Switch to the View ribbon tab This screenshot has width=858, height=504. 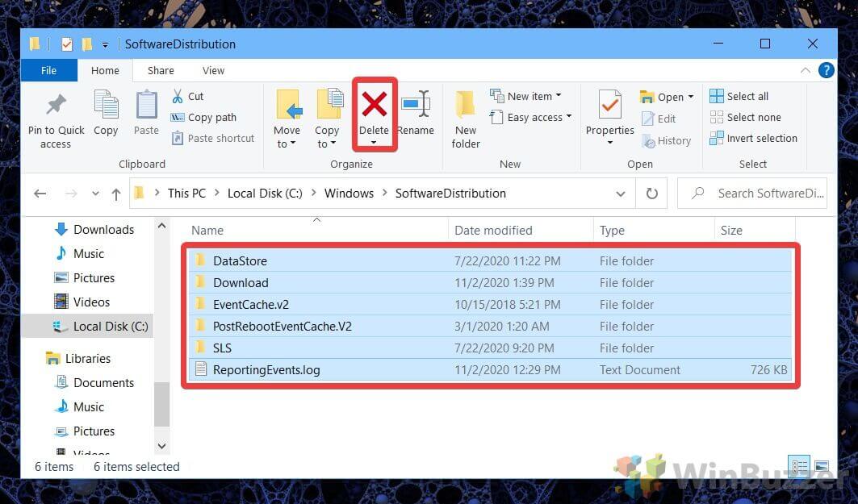tap(213, 70)
